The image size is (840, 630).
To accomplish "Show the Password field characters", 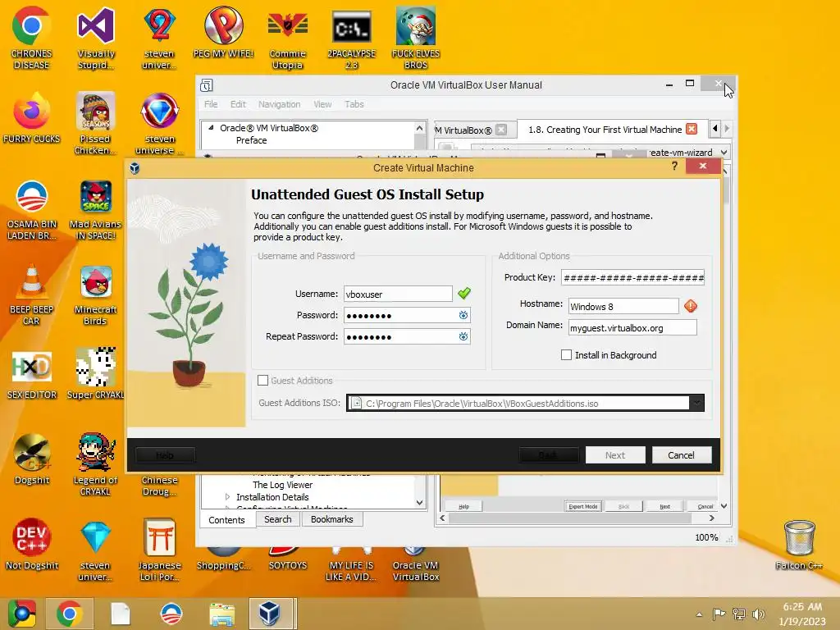I will [463, 316].
